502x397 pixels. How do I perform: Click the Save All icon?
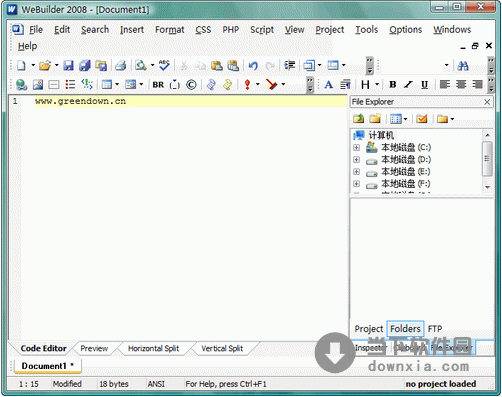pos(85,65)
